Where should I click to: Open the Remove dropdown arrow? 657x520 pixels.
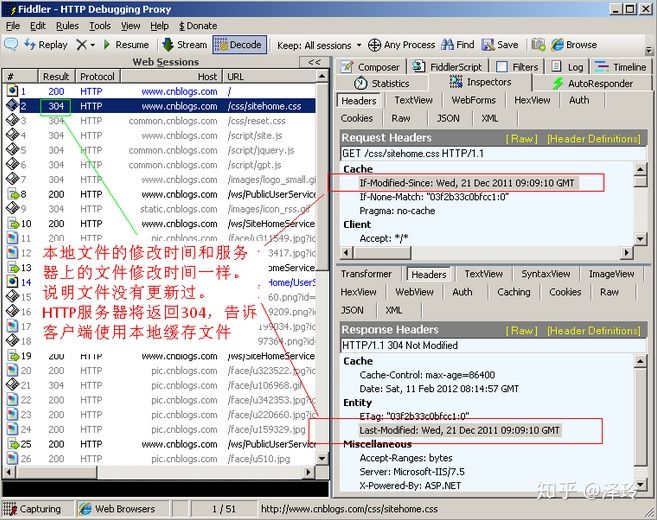tap(93, 45)
